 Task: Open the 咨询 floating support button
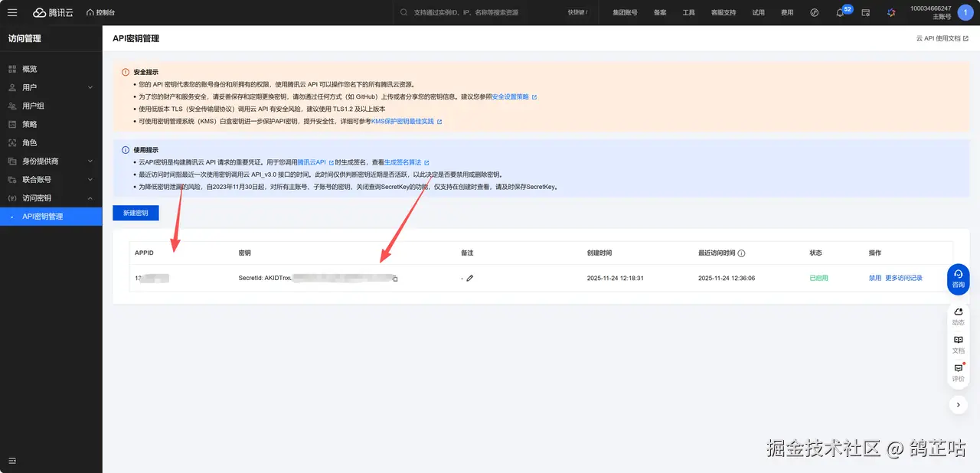(958, 279)
